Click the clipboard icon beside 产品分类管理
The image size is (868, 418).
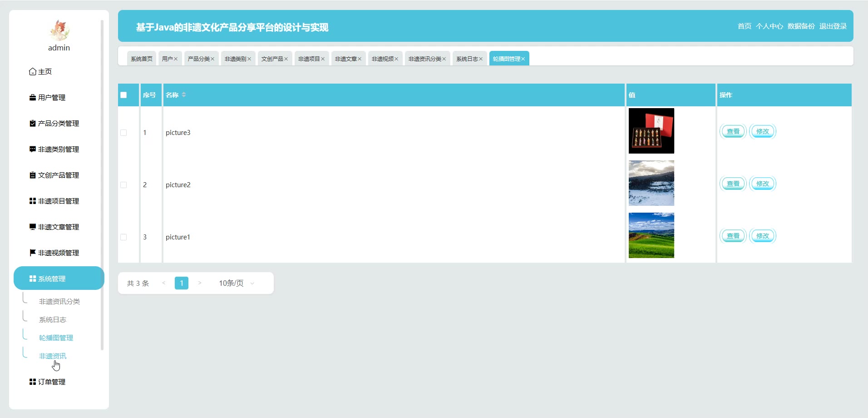tap(33, 124)
